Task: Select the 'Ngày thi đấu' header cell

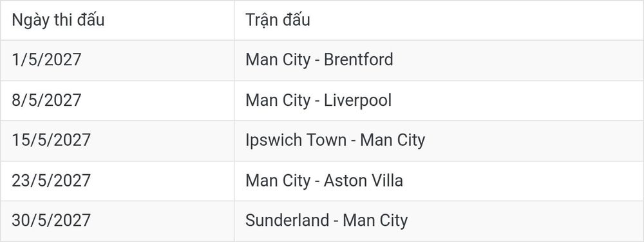Action: pyautogui.click(x=117, y=20)
